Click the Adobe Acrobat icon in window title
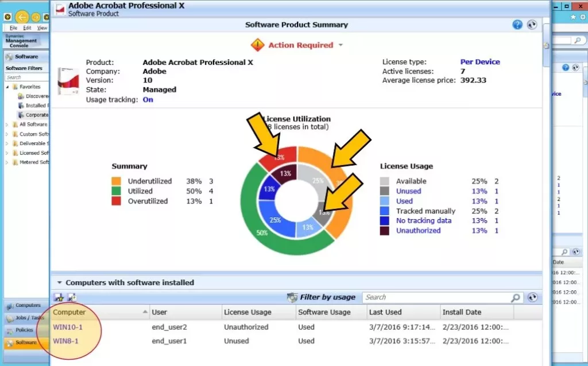 [60, 9]
